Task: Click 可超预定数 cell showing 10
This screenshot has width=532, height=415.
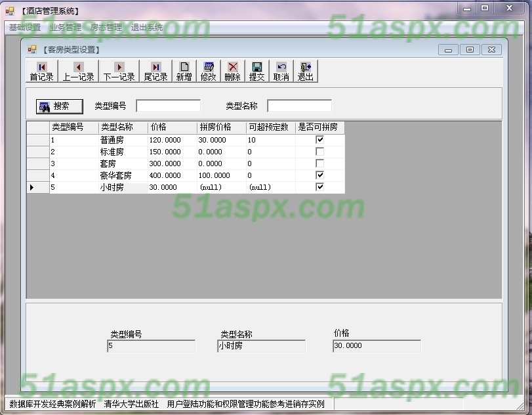Action: [x=271, y=140]
